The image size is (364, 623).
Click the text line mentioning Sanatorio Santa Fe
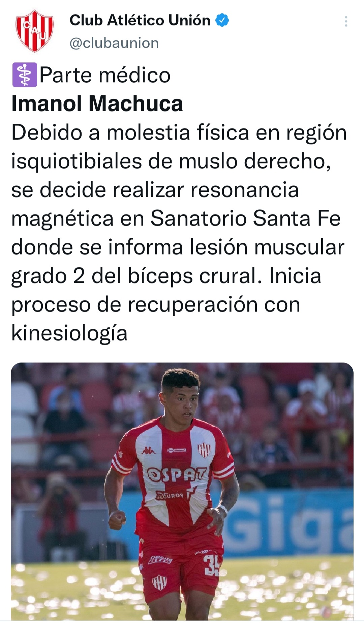(176, 218)
